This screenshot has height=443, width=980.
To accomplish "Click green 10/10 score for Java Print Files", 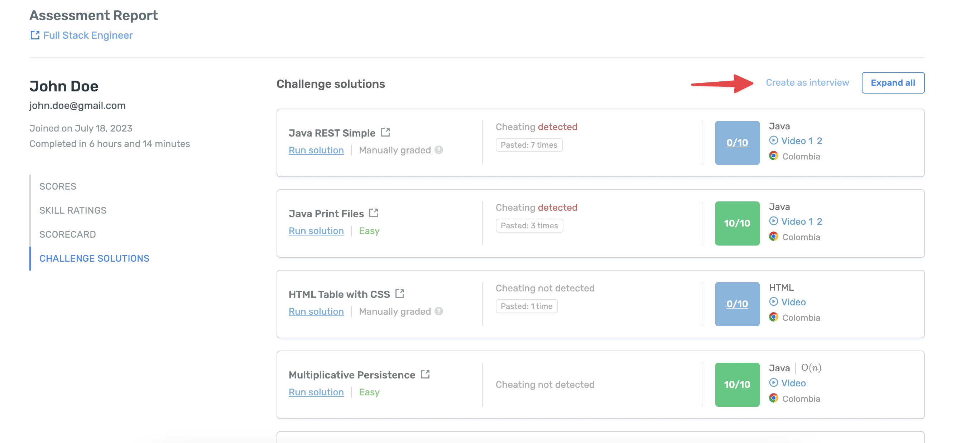I will coord(737,223).
